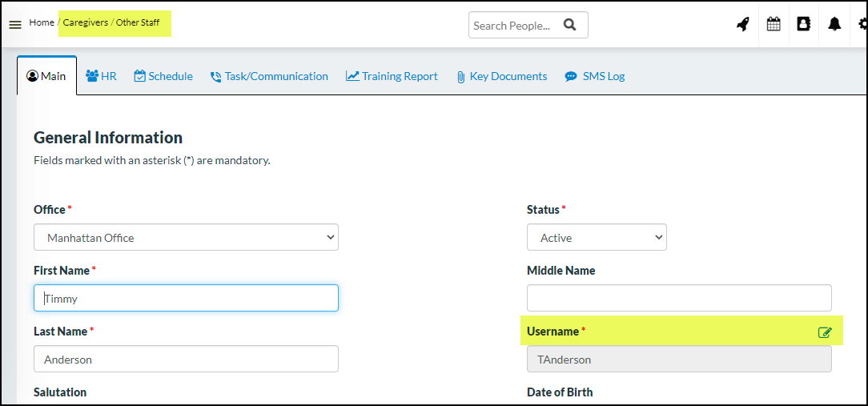Open the Status dropdown
The height and width of the screenshot is (406, 868).
pyautogui.click(x=597, y=238)
